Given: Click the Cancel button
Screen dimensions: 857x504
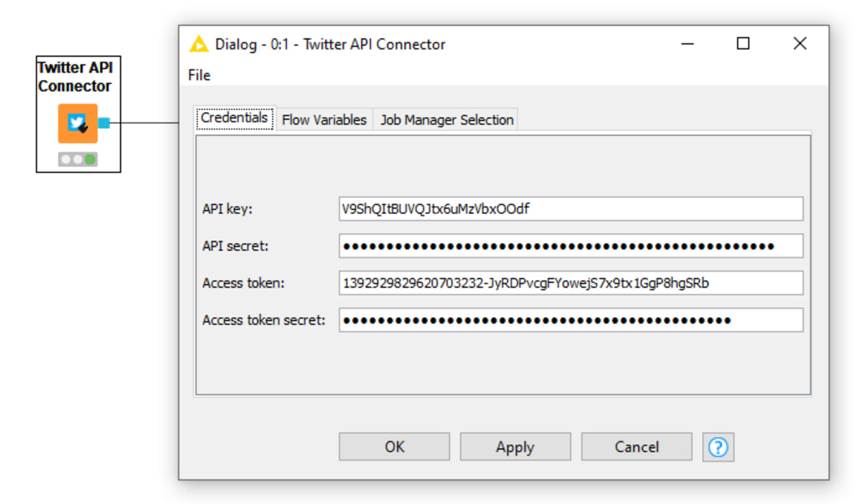Looking at the screenshot, I should (637, 447).
